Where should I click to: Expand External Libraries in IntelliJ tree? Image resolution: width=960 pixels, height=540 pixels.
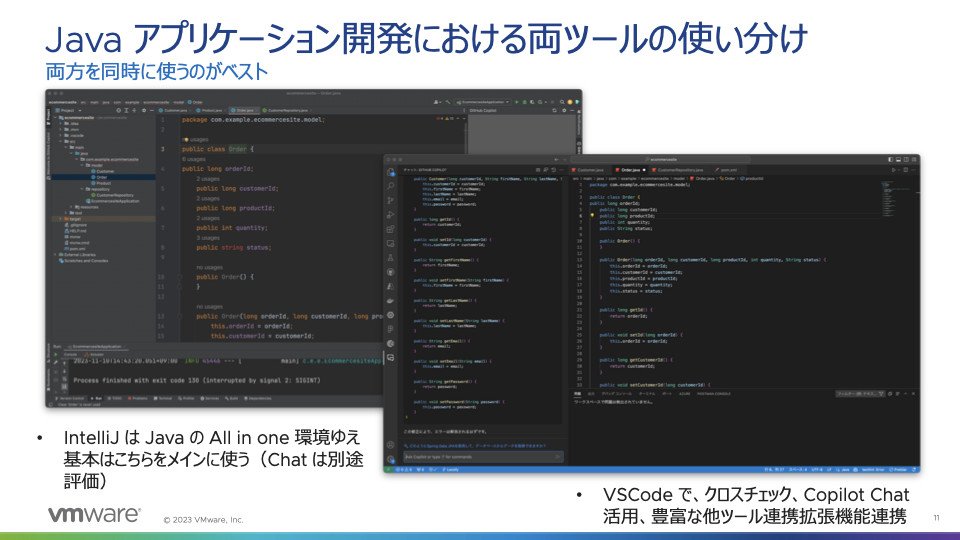(x=55, y=255)
